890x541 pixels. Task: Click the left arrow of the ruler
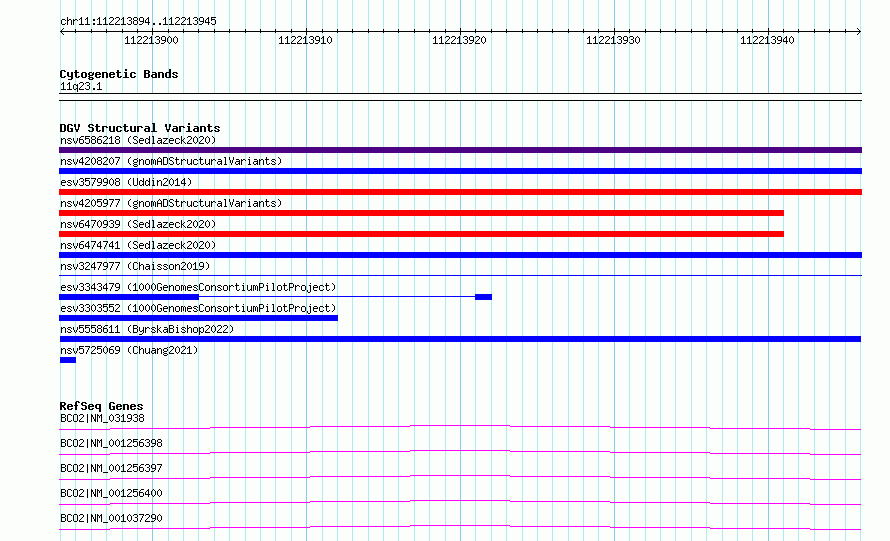62,31
